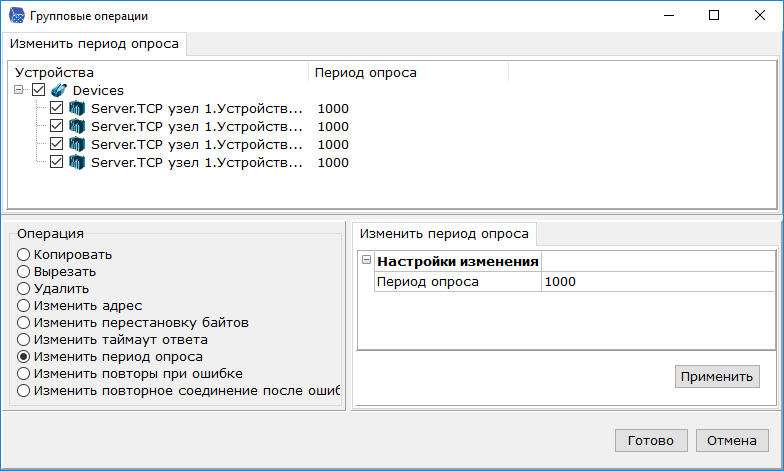Click the Период опроса value field in settings
784x471 pixels.
658,282
